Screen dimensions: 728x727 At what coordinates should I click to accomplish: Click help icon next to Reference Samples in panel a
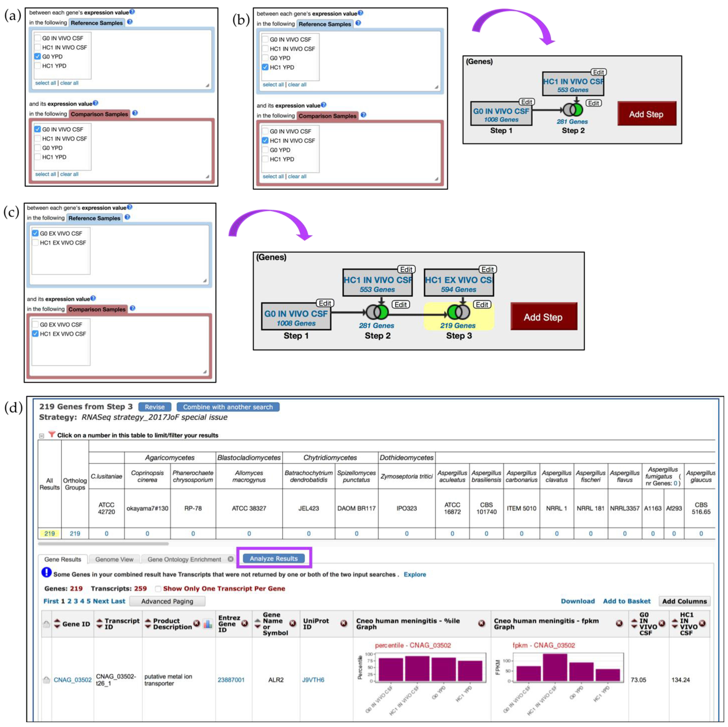[130, 22]
